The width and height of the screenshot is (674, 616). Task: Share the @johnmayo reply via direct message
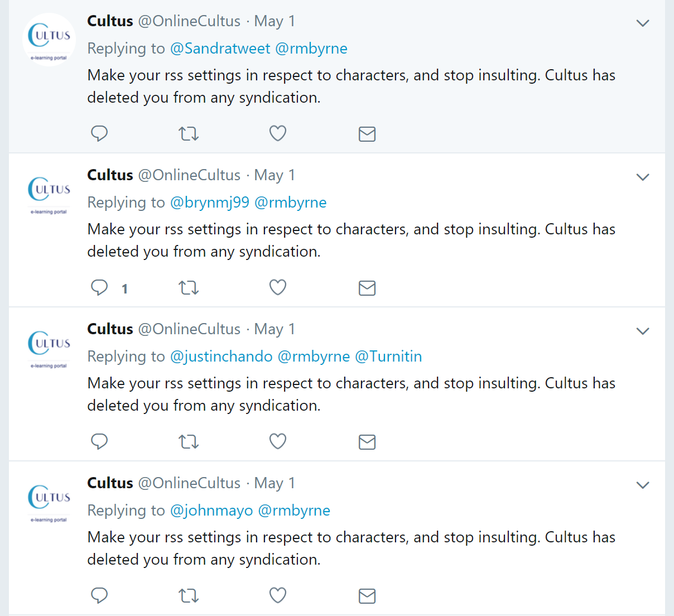click(x=367, y=596)
